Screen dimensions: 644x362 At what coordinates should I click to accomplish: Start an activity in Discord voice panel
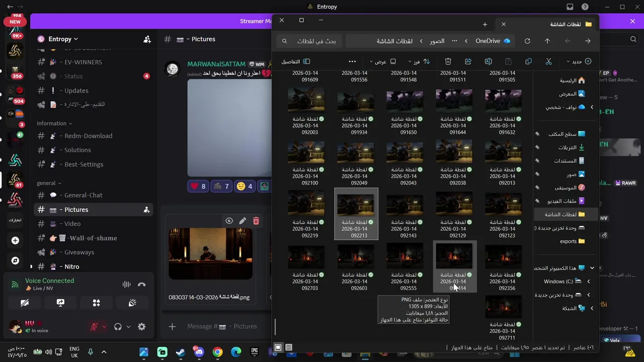tap(96, 303)
